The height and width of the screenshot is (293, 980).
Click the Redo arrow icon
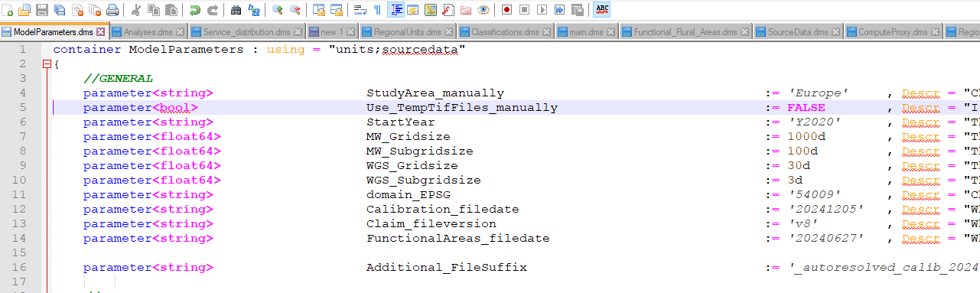tap(213, 10)
